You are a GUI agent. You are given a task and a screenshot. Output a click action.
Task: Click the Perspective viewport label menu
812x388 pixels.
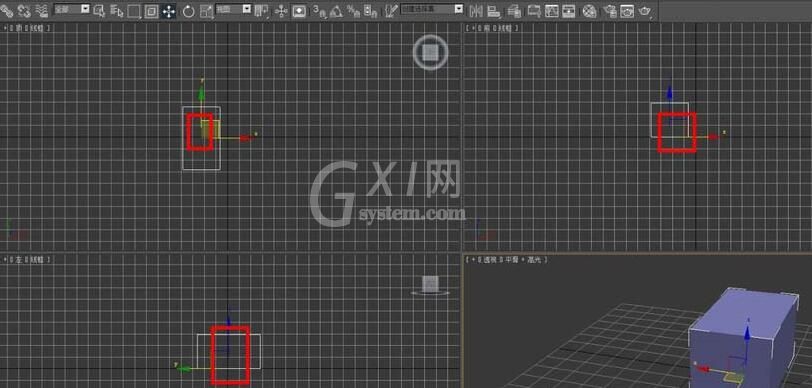506,259
